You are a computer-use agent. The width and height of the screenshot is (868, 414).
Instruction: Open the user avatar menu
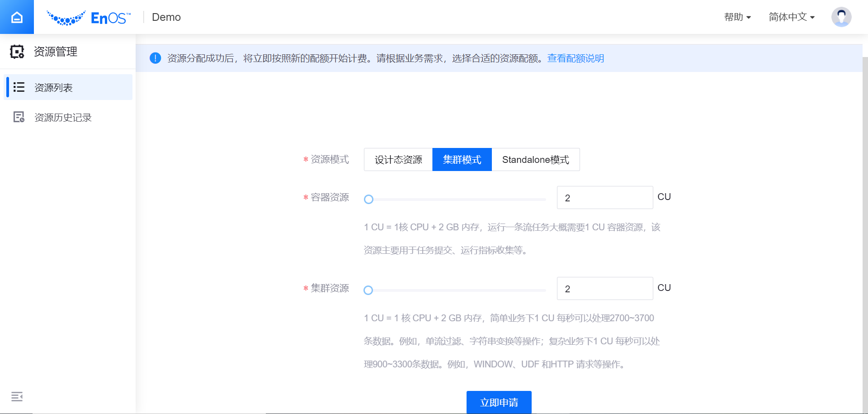841,17
